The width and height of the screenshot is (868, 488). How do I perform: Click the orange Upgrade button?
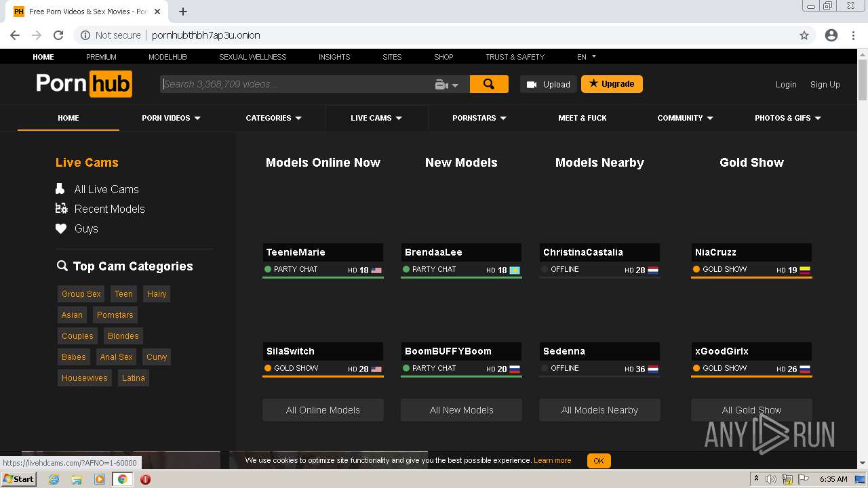[612, 84]
